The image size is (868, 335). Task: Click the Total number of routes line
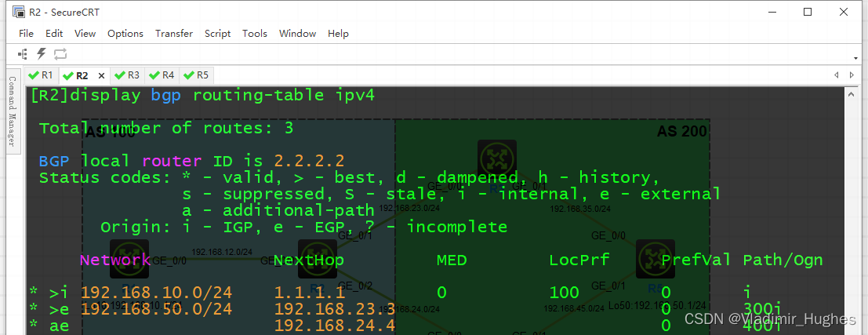pyautogui.click(x=166, y=128)
